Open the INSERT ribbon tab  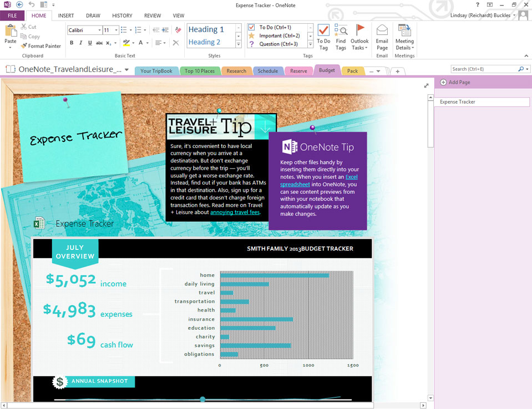(x=65, y=16)
